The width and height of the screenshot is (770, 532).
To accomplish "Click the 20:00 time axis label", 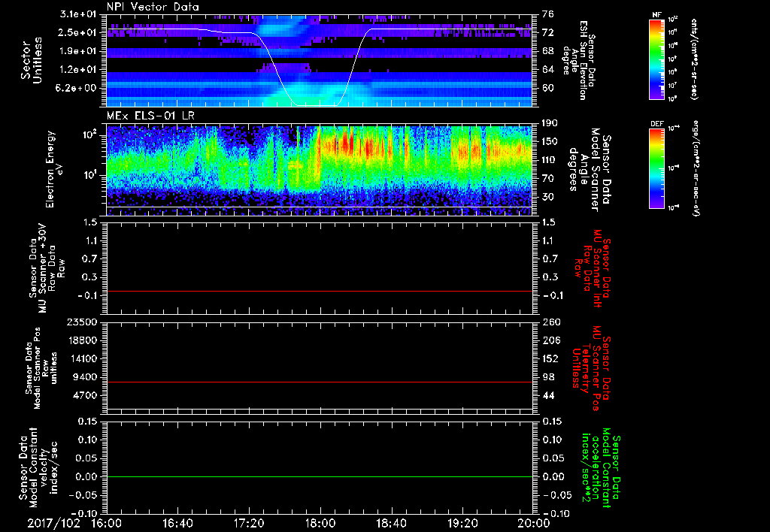I will coord(534,523).
